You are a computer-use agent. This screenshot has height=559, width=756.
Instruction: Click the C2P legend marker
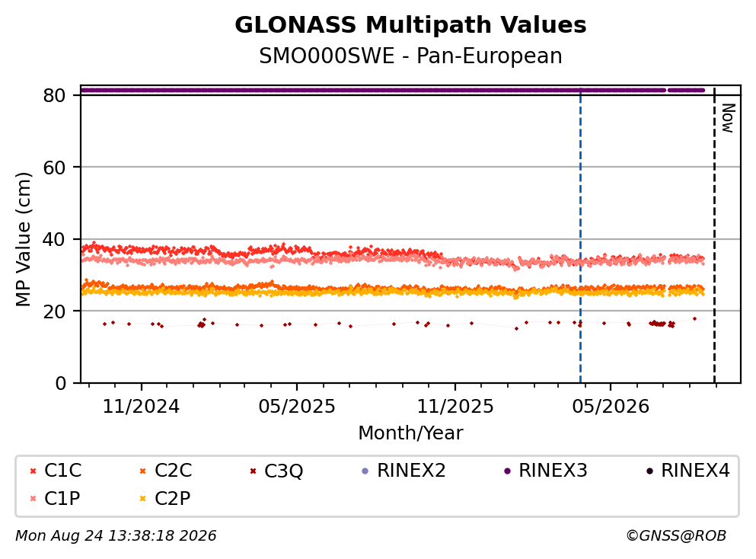pyautogui.click(x=142, y=499)
